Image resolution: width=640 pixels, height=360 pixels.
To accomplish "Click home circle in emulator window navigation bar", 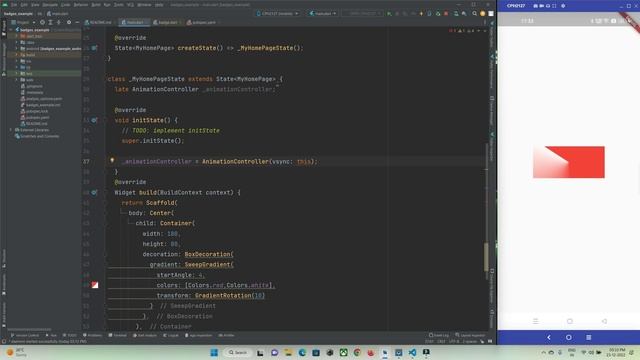I will [x=569, y=337].
